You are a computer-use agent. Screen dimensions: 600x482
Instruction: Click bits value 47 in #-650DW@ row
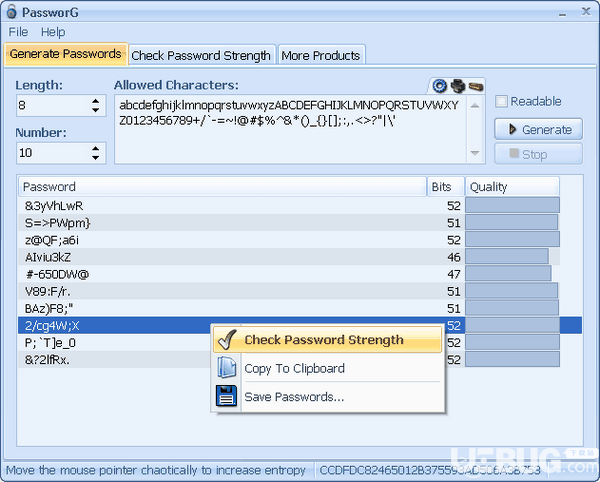pos(454,274)
